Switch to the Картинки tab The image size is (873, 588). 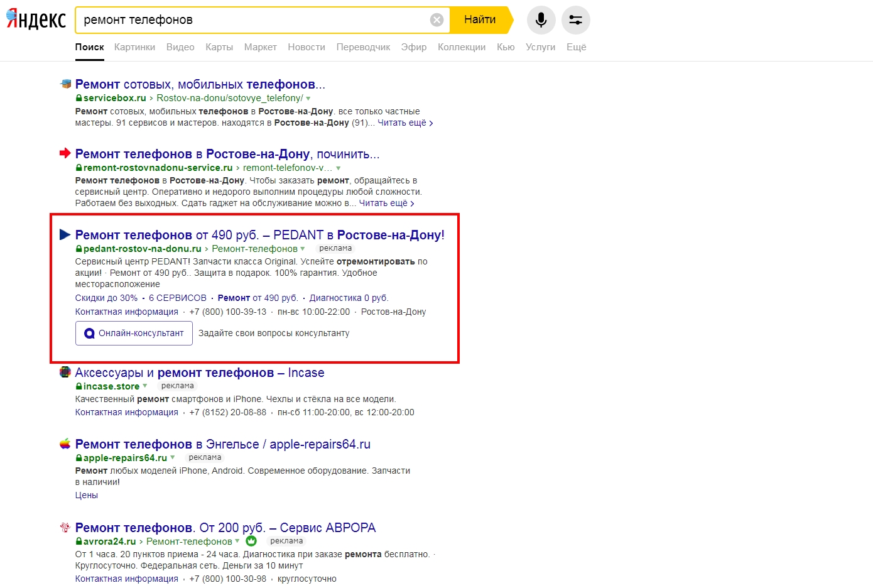134,47
